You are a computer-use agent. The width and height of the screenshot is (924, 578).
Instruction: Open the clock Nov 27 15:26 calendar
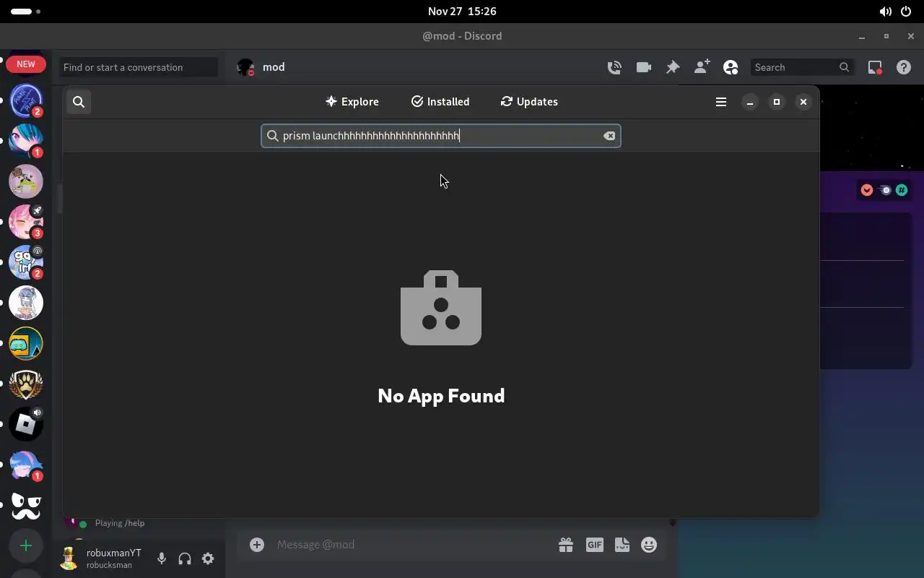pyautogui.click(x=462, y=12)
